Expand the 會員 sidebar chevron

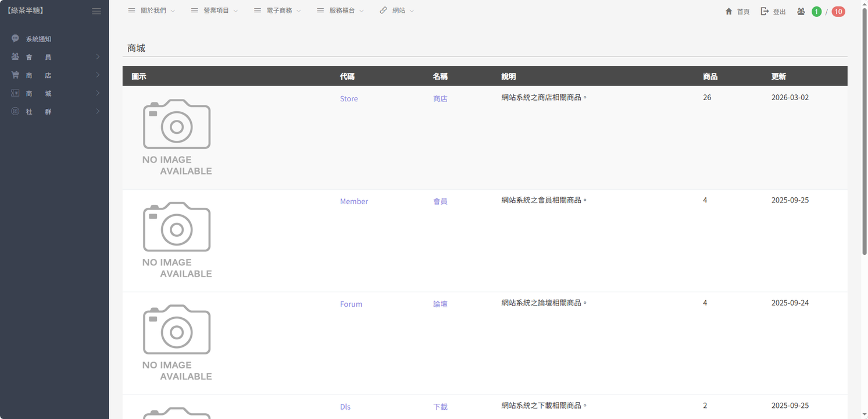pos(98,57)
